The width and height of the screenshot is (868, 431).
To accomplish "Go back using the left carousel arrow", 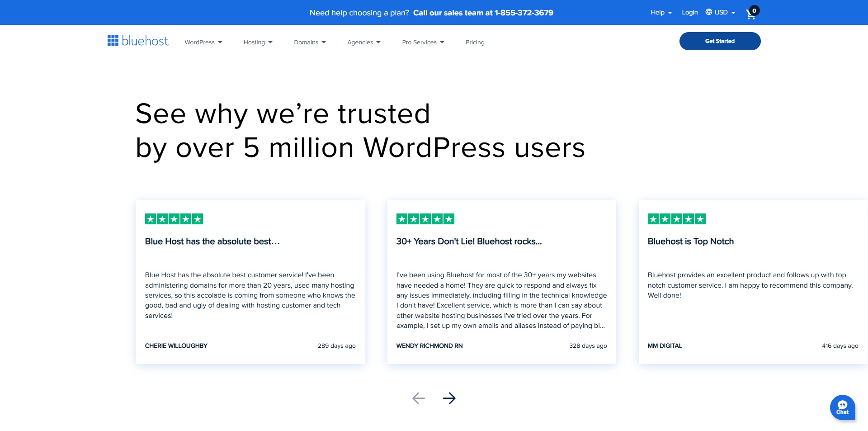I will click(418, 398).
